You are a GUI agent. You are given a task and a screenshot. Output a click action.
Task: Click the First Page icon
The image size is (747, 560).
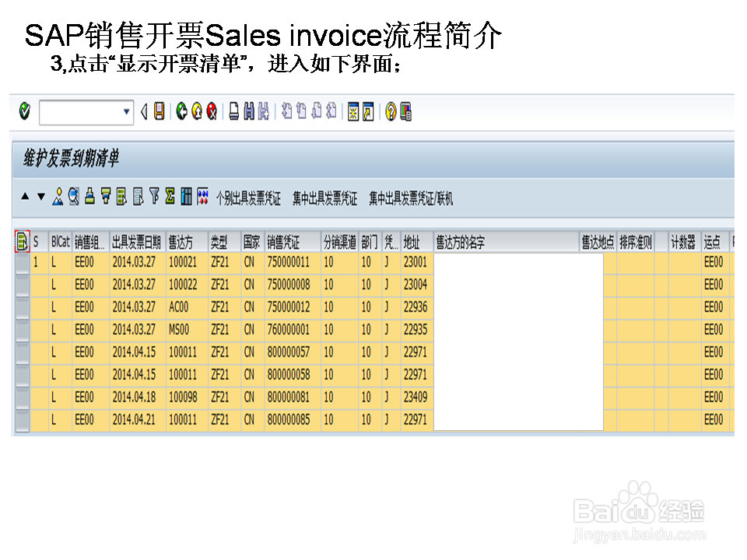(286, 112)
